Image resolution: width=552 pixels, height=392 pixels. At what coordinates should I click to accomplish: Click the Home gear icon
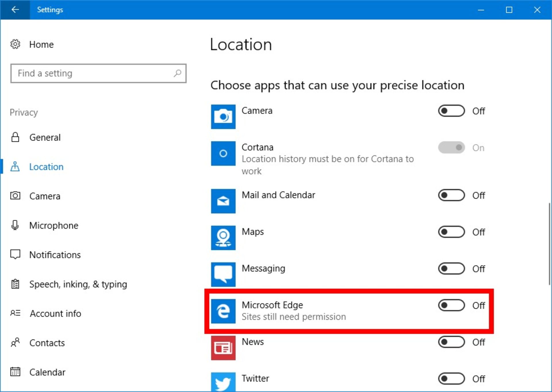pos(15,44)
